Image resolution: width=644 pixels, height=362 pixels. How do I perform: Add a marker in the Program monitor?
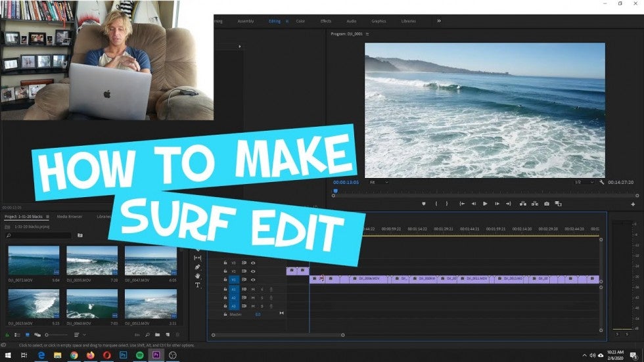coord(423,204)
